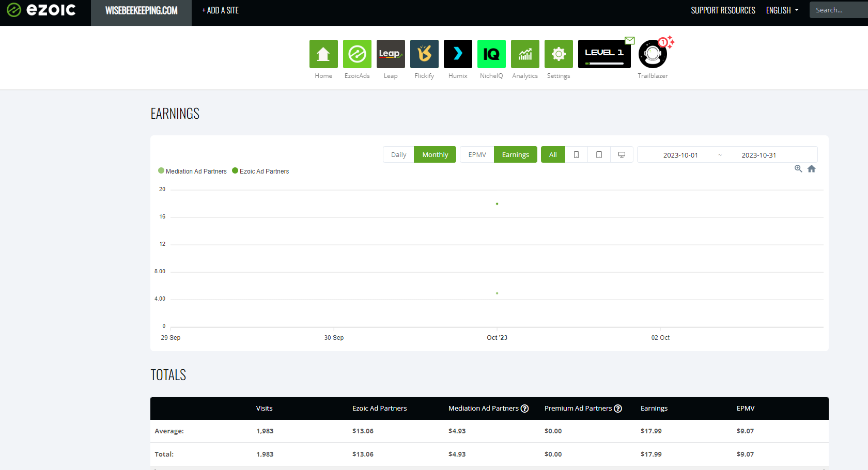Click the chart zoom magnifier icon

(798, 169)
